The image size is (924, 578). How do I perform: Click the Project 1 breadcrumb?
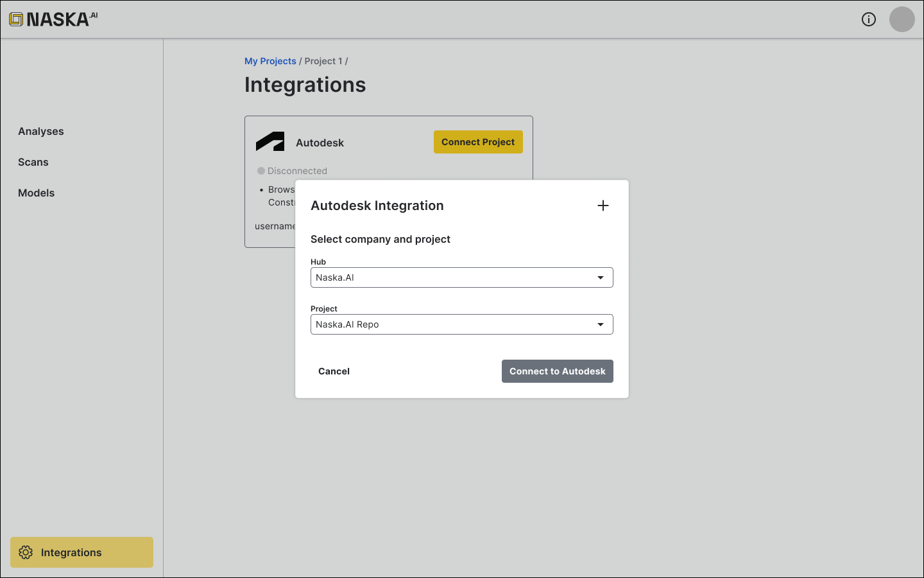point(323,61)
